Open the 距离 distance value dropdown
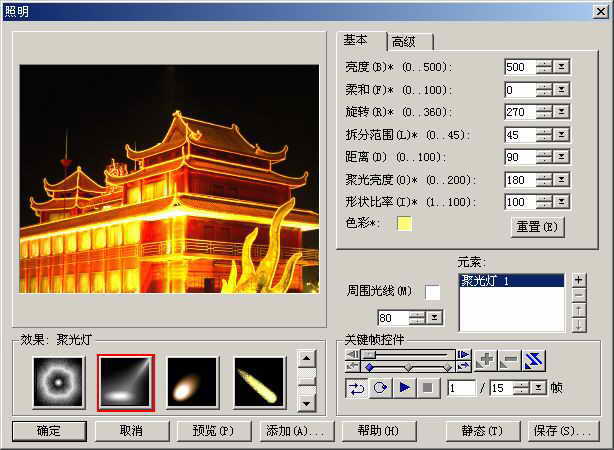This screenshot has width=614, height=450. [562, 157]
